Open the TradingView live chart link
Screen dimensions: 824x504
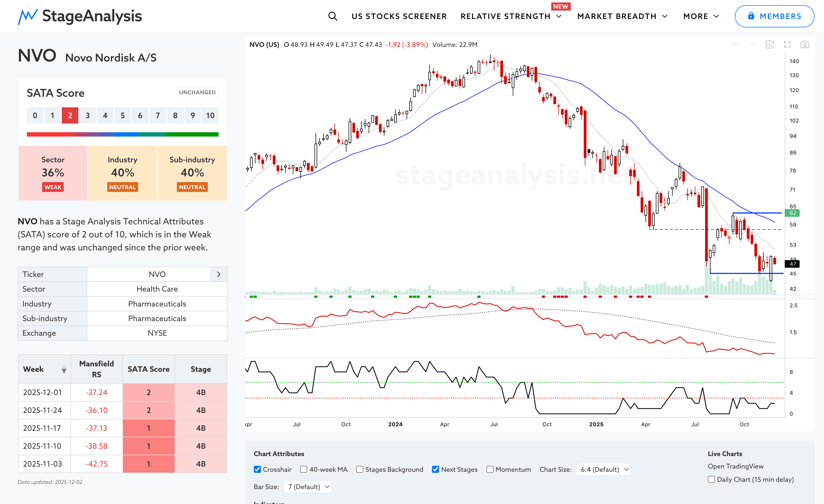coord(735,466)
